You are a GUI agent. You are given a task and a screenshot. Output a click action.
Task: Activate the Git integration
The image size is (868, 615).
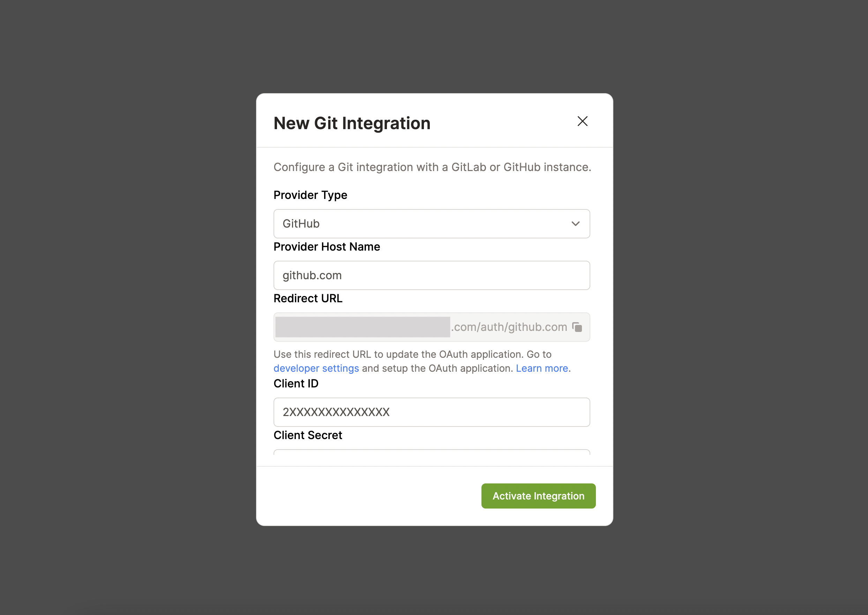pyautogui.click(x=538, y=496)
